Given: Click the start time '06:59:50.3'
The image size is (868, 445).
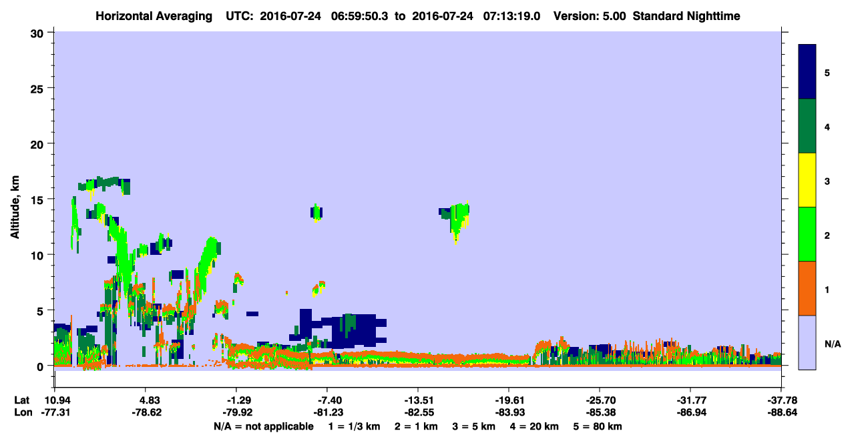Looking at the screenshot, I should click(x=360, y=16).
